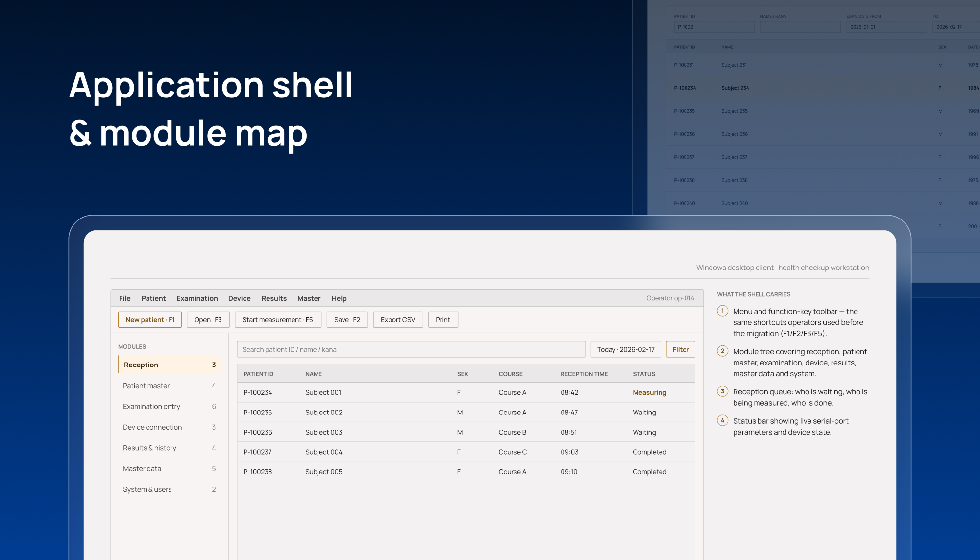The image size is (980, 560).
Task: Click the Measuring status of Subject 001
Action: click(649, 392)
